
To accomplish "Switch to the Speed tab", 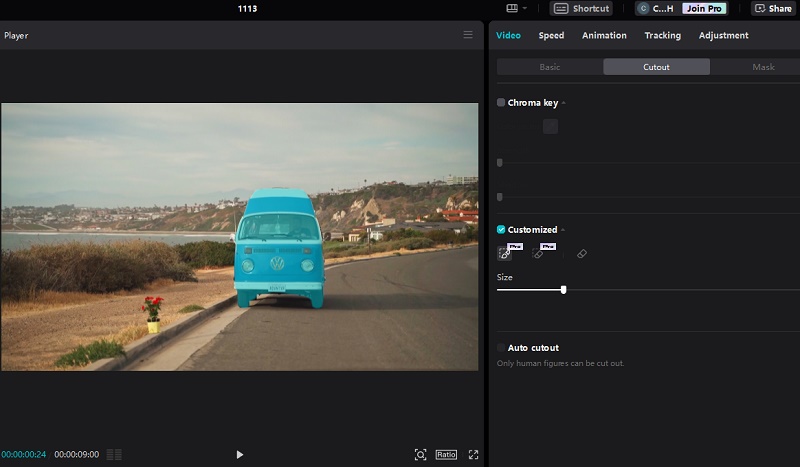I will click(x=551, y=35).
